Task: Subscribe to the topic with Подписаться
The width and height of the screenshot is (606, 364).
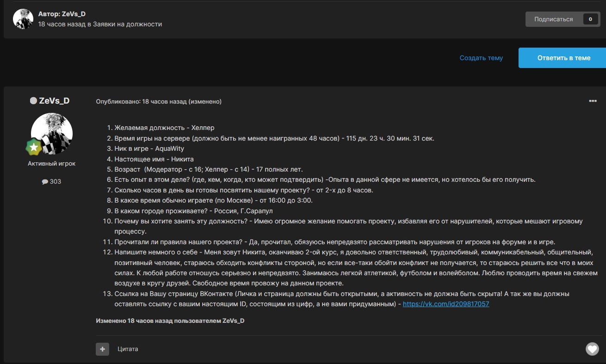Action: 553,19
